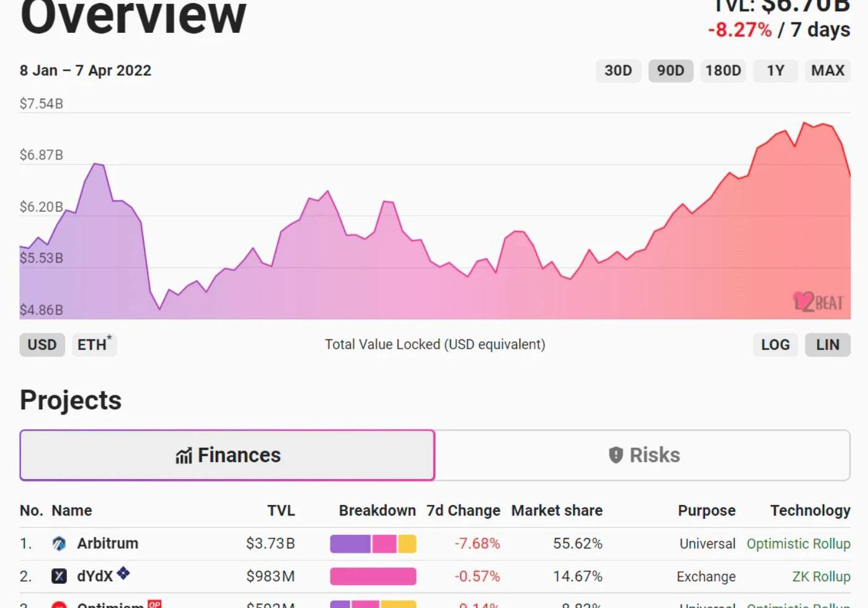Choose USD as chart currency
Viewport: 868px width, 608px height.
point(42,344)
